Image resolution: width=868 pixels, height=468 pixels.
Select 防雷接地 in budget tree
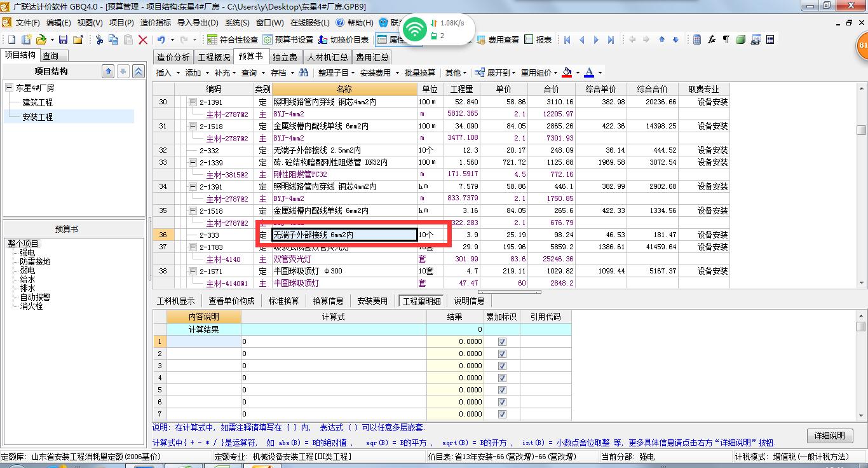point(35,261)
